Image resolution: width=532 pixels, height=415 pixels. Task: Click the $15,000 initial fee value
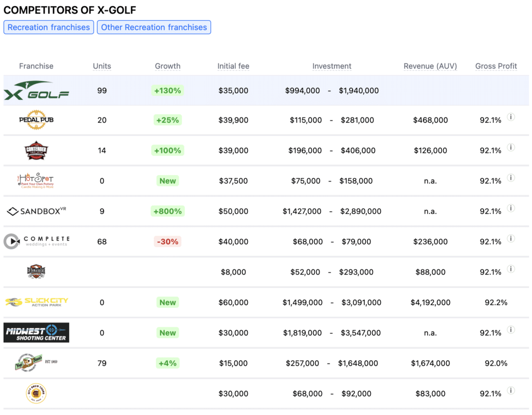(x=233, y=364)
